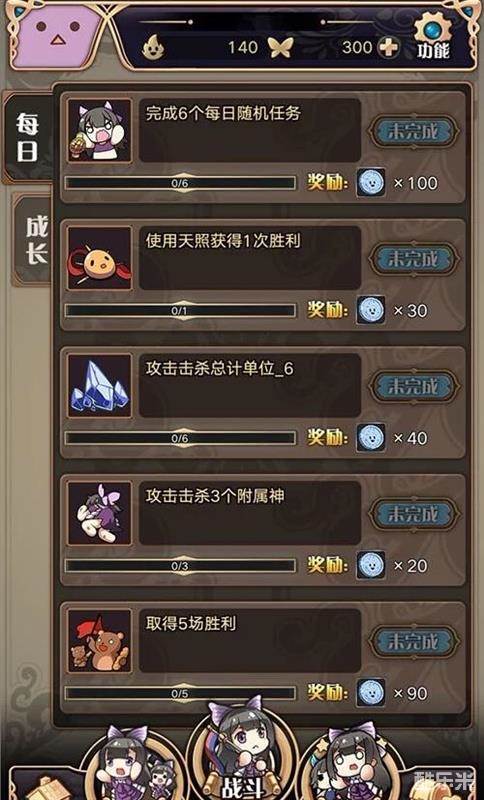Tap the flame spirit icon in top bar
The image size is (484, 800).
(152, 48)
